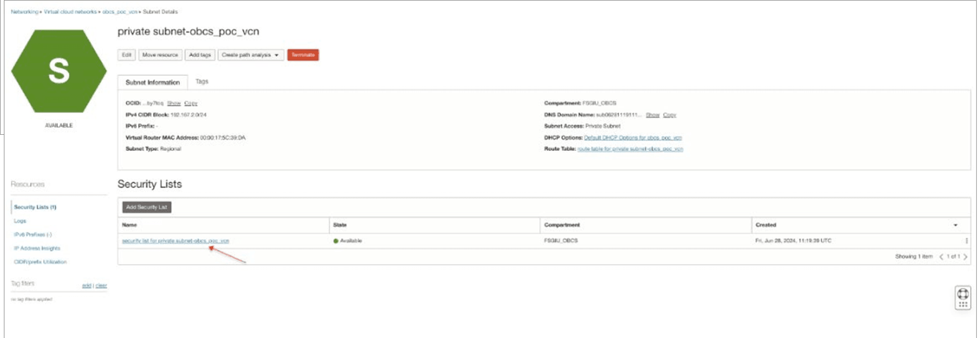Click the AVAILABLE status under the hexagon
This screenshot has width=980, height=338.
pos(59,126)
